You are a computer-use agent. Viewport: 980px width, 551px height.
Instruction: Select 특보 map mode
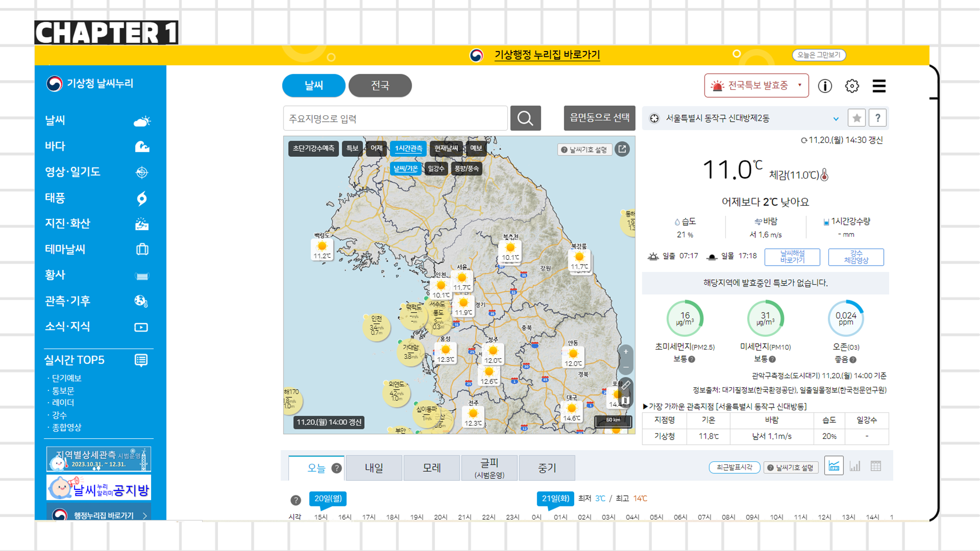tap(352, 148)
